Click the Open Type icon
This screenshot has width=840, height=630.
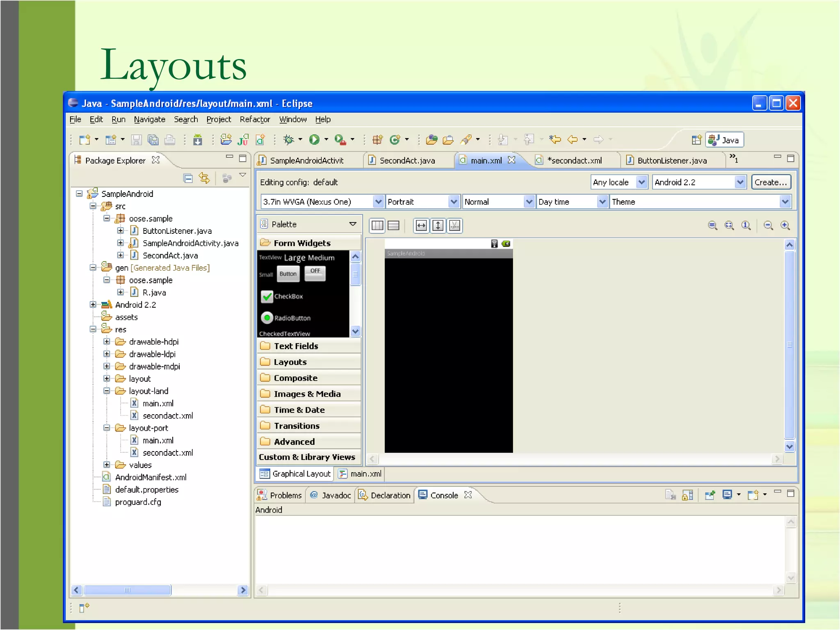tap(431, 140)
